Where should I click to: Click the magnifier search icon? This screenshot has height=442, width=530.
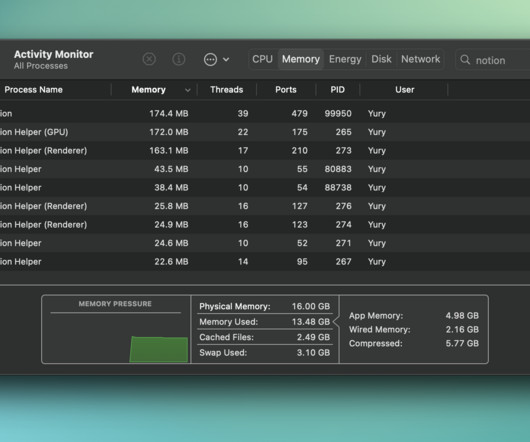465,60
